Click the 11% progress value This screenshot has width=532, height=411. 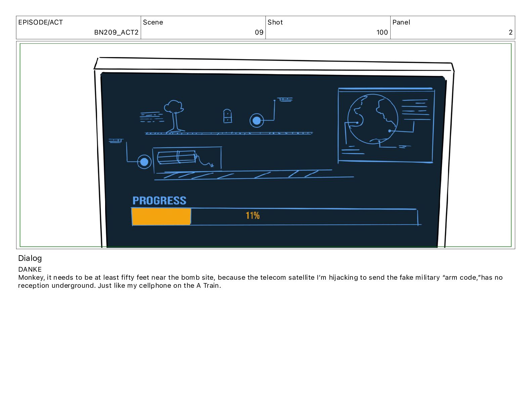pyautogui.click(x=253, y=216)
